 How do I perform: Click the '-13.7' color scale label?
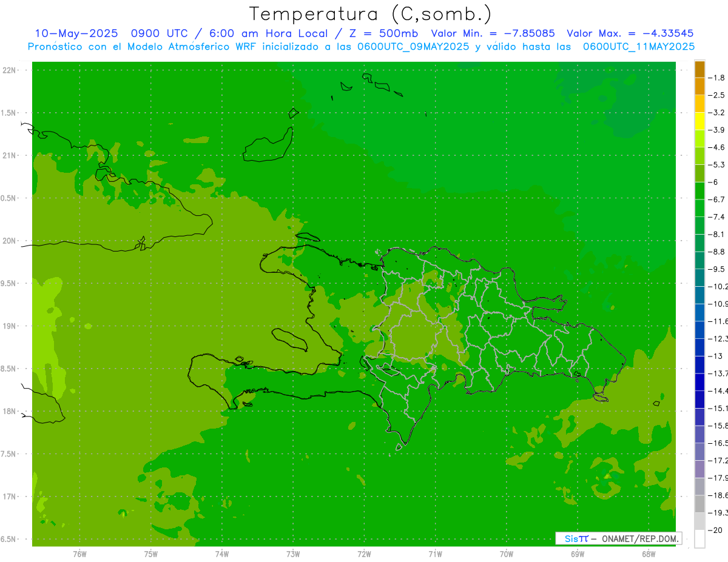pyautogui.click(x=719, y=373)
